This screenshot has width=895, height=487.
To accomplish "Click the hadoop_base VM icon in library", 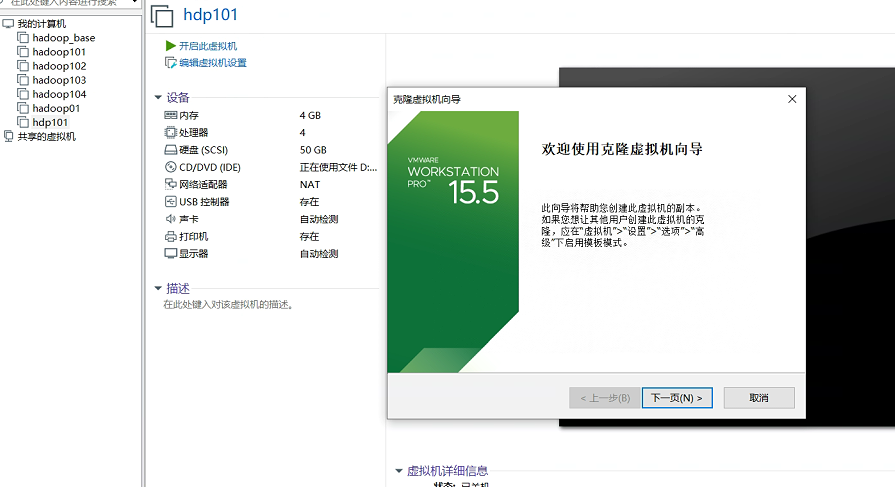I will [23, 38].
